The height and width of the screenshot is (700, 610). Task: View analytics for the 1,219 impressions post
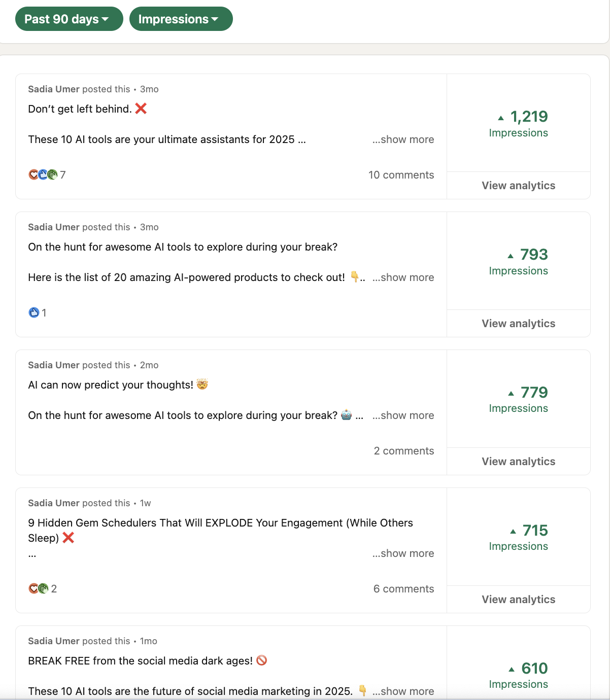click(519, 186)
